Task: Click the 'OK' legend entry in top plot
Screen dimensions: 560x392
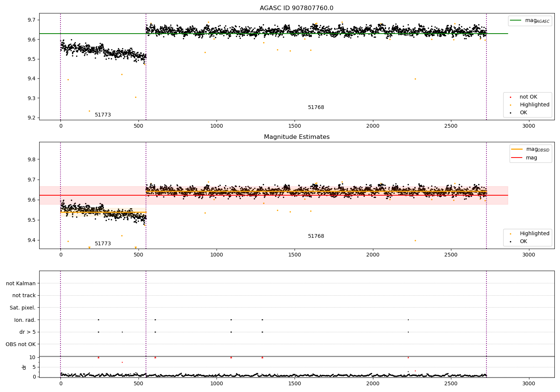Action: (x=519, y=113)
